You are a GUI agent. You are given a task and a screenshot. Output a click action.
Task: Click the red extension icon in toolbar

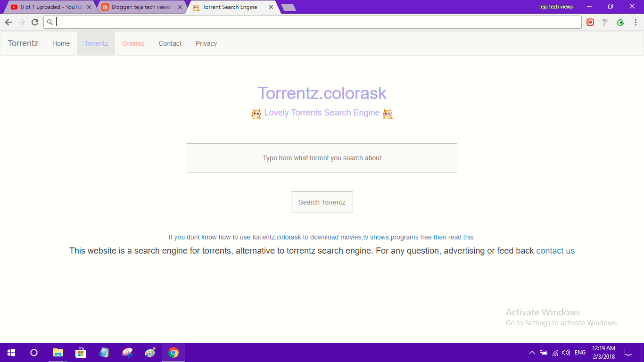(x=590, y=22)
